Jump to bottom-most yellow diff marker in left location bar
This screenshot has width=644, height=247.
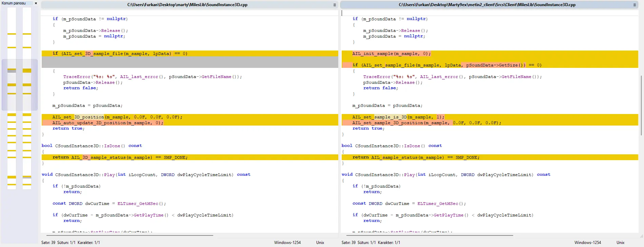point(12,185)
